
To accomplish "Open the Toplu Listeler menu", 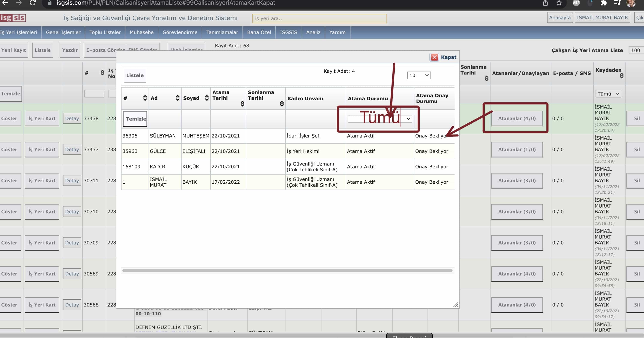I will point(105,32).
